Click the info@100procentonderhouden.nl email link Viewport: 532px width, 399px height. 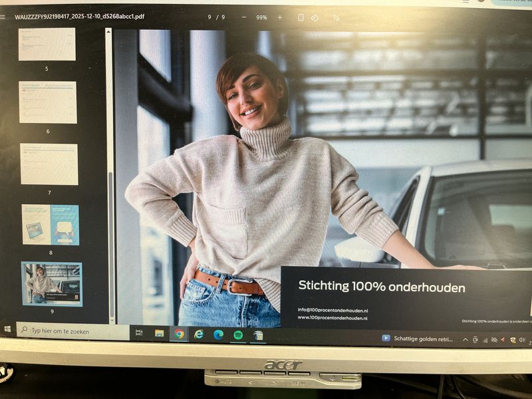333,310
